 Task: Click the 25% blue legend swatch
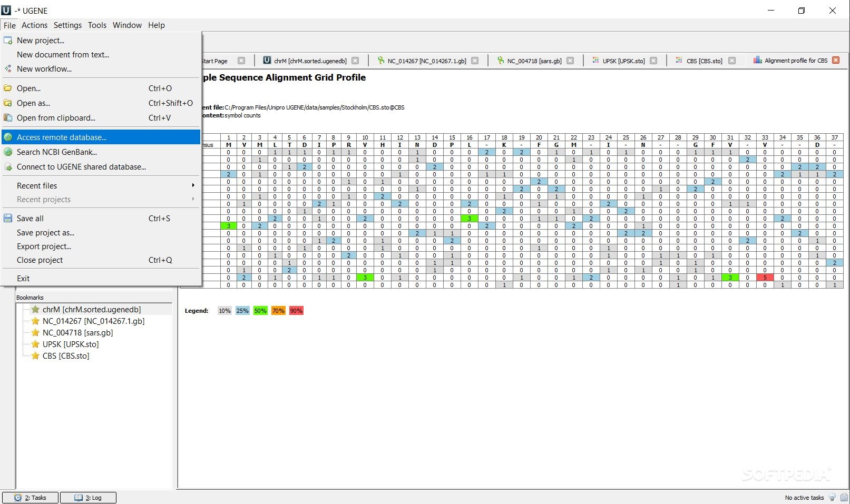242,311
